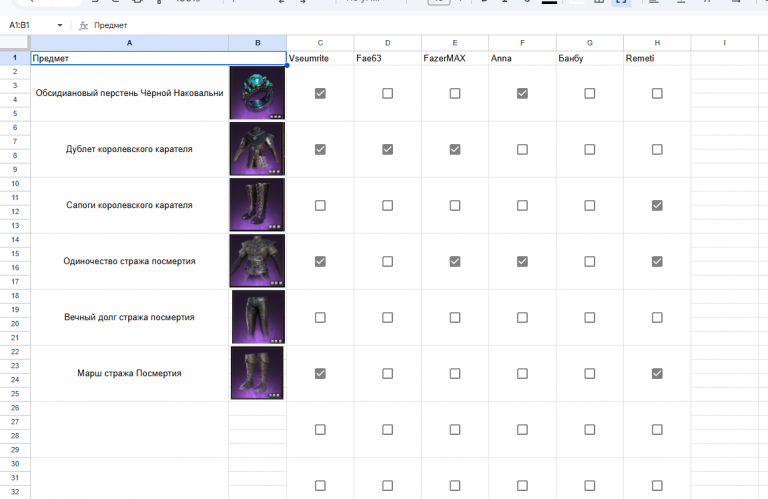
Task: Click the Anna header cell
Action: coord(522,58)
